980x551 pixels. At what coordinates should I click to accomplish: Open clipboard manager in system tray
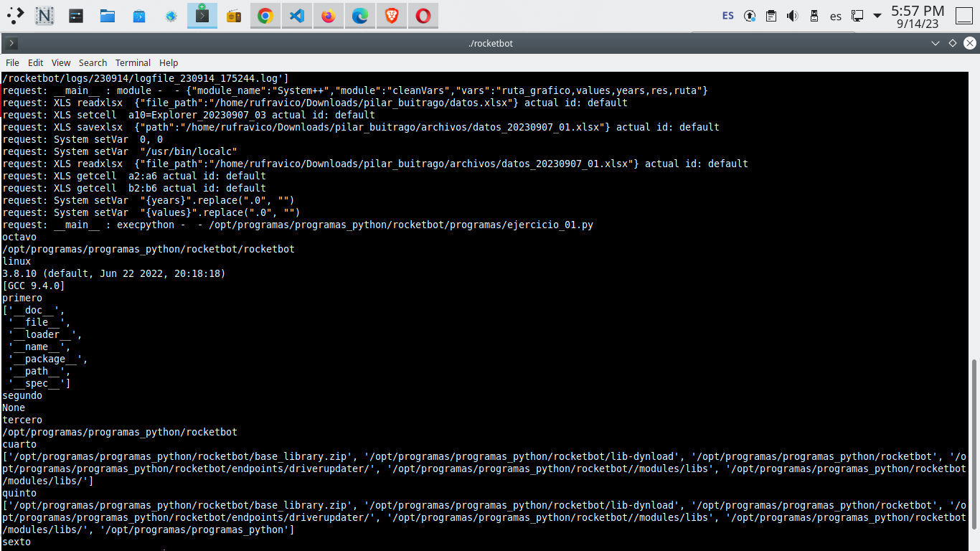coord(771,16)
